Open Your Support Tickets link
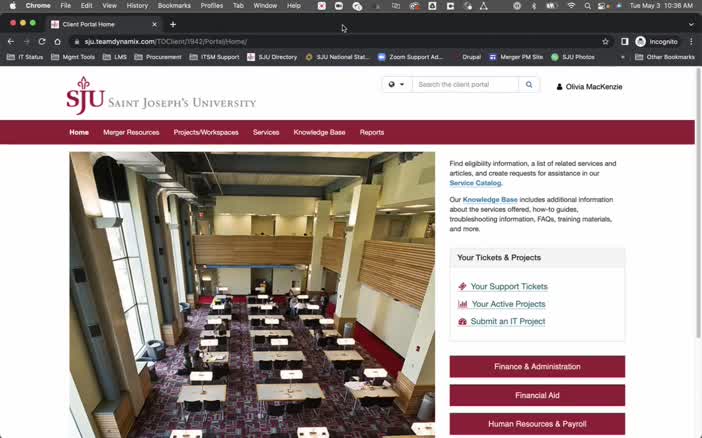702x438 pixels. point(509,287)
